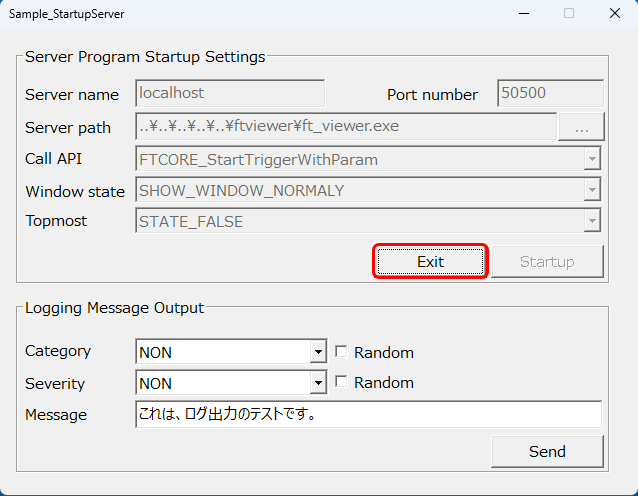638x496 pixels.
Task: Click the disabled maximize window icon
Action: tap(569, 14)
